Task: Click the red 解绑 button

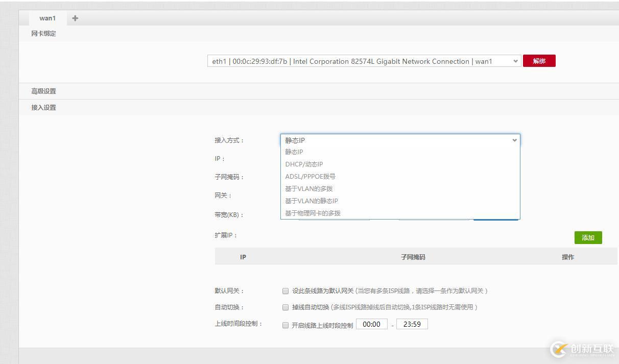Action: click(539, 60)
